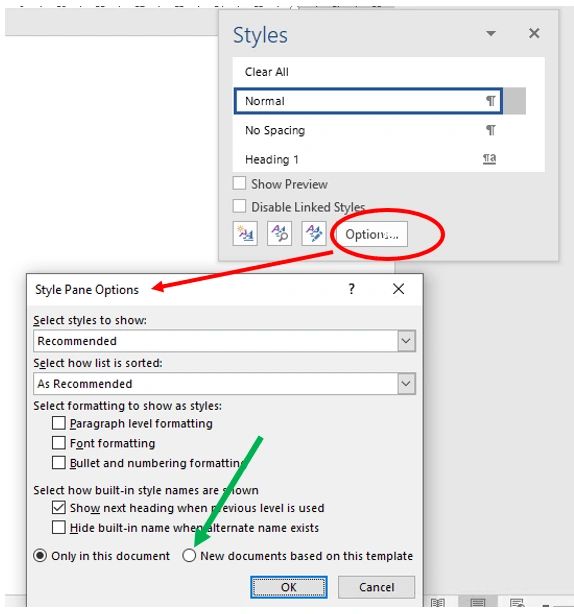
Task: Click help question mark in Style Pane Options
Action: pos(351,289)
